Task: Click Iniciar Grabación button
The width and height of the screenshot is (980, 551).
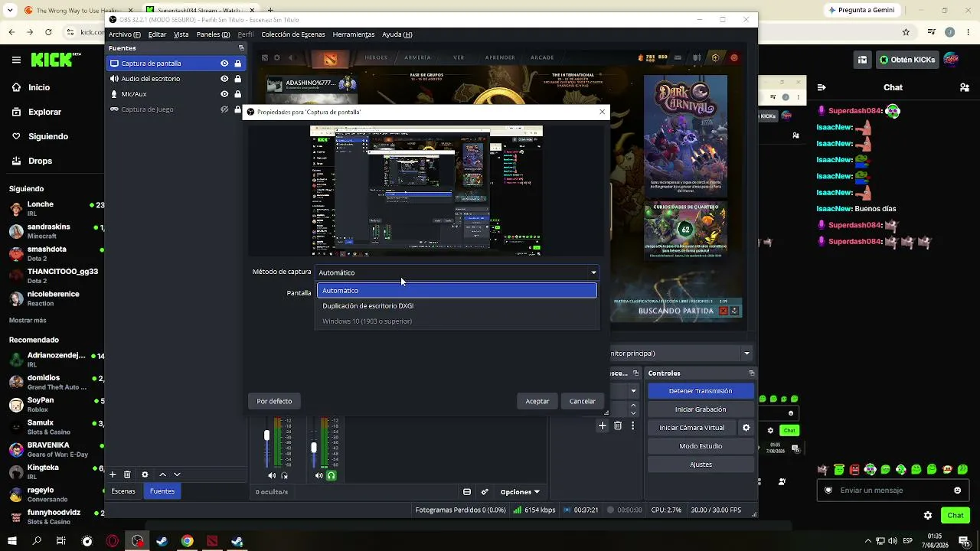Action: coord(701,409)
